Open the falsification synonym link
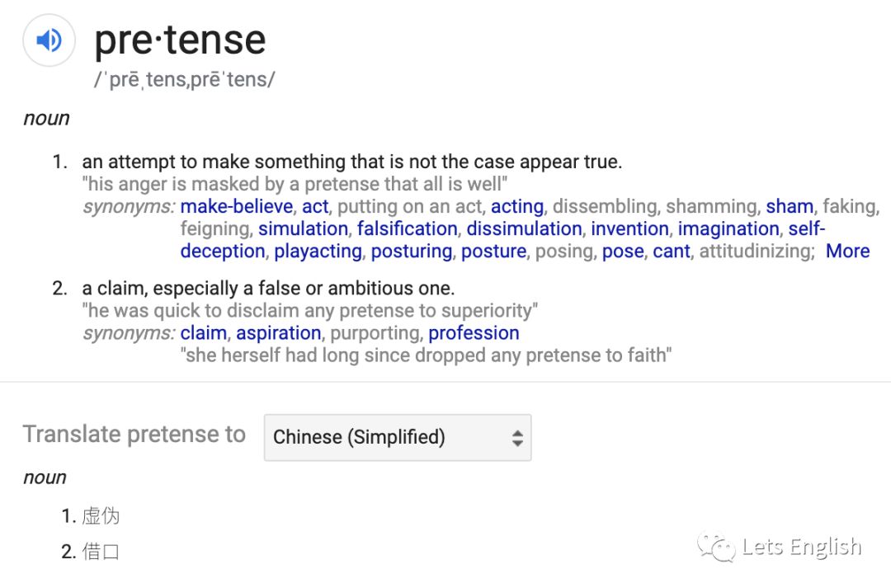The height and width of the screenshot is (588, 891). pos(407,228)
